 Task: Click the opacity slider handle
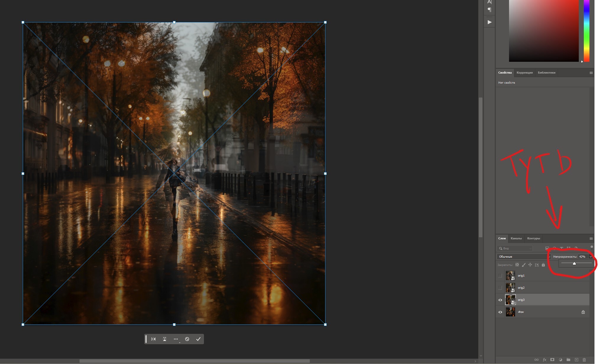(x=574, y=263)
